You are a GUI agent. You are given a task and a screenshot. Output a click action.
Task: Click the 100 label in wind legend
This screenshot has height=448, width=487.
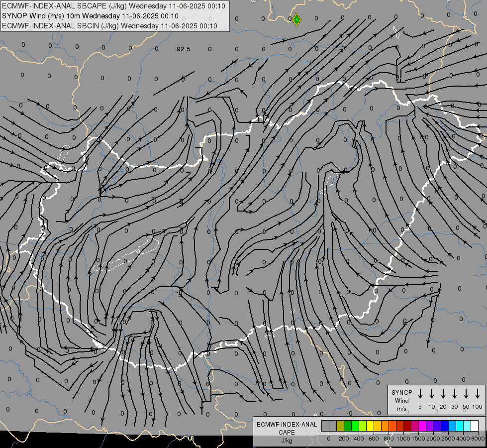[478, 407]
